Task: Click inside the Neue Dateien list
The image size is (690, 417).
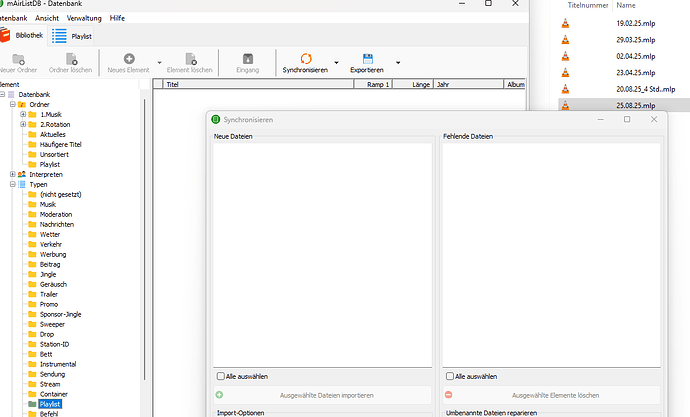Action: coord(323,255)
